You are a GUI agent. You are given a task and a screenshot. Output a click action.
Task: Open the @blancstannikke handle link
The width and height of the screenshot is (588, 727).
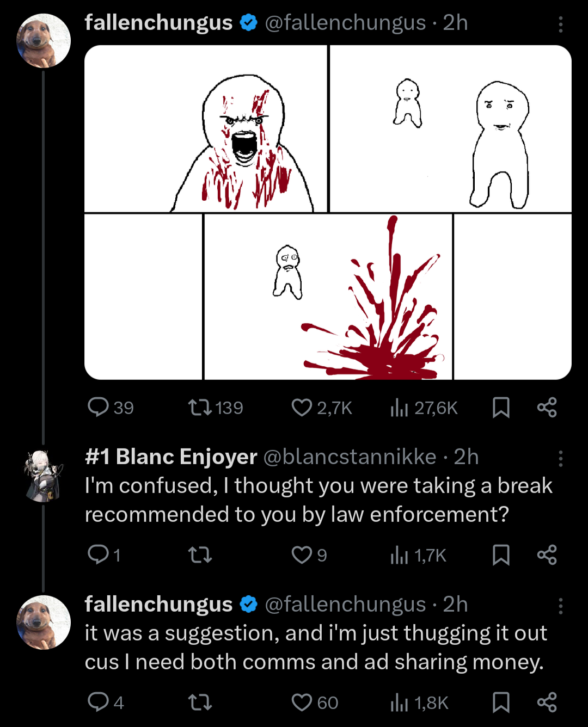click(350, 457)
